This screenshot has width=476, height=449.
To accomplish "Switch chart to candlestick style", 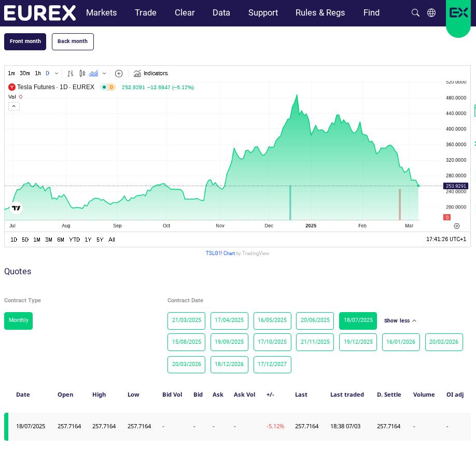I will [x=82, y=74].
